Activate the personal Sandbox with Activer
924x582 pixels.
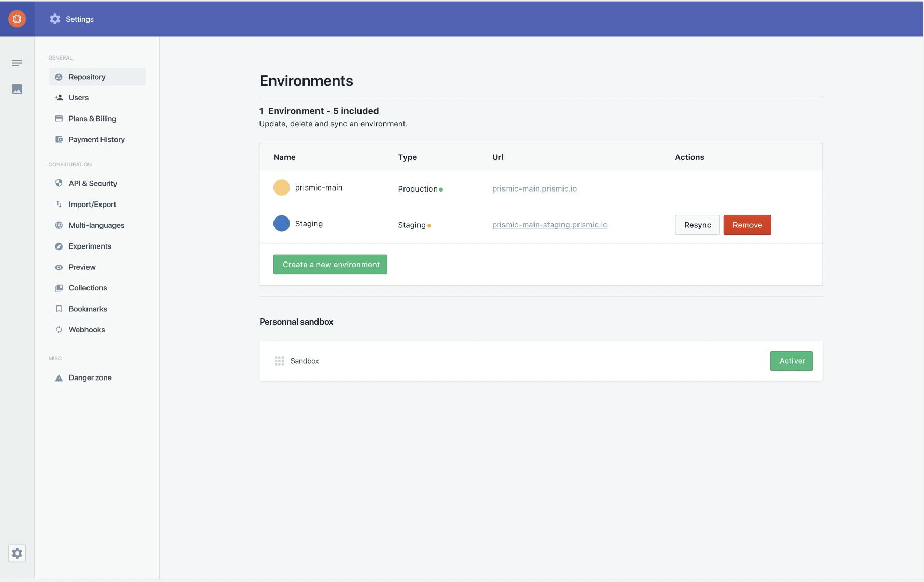pos(791,361)
